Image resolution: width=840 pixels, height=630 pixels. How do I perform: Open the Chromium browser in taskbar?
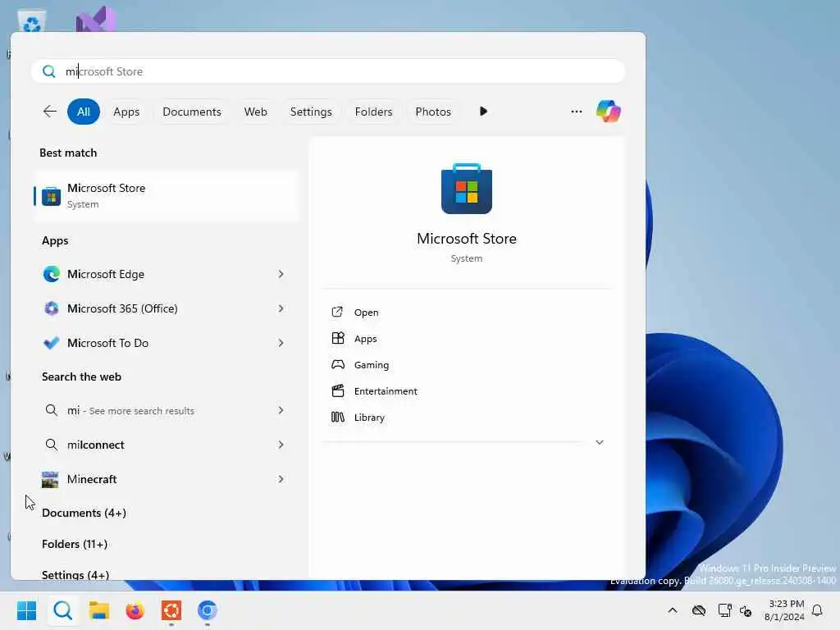point(208,610)
